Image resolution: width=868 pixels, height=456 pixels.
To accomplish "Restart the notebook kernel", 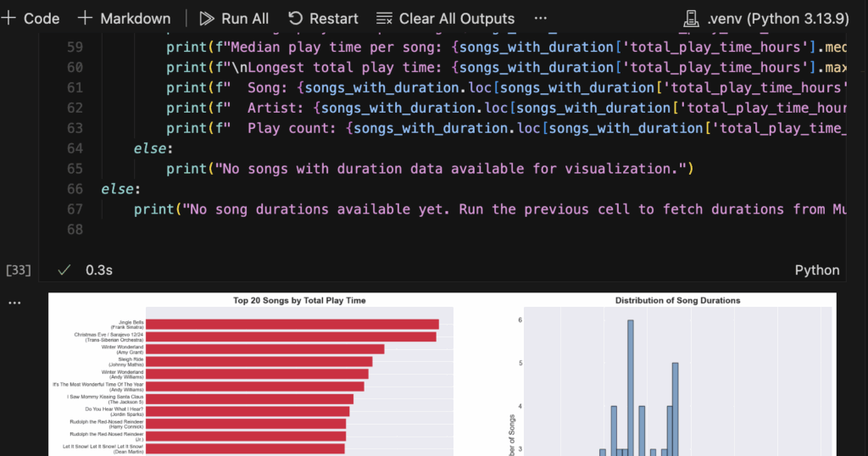I will 323,18.
